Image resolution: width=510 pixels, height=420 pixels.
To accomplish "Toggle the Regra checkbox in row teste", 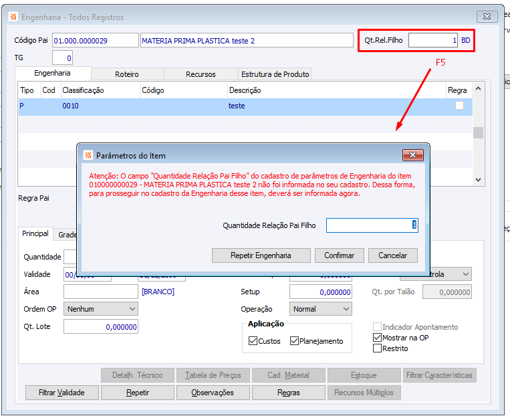I will [x=459, y=106].
